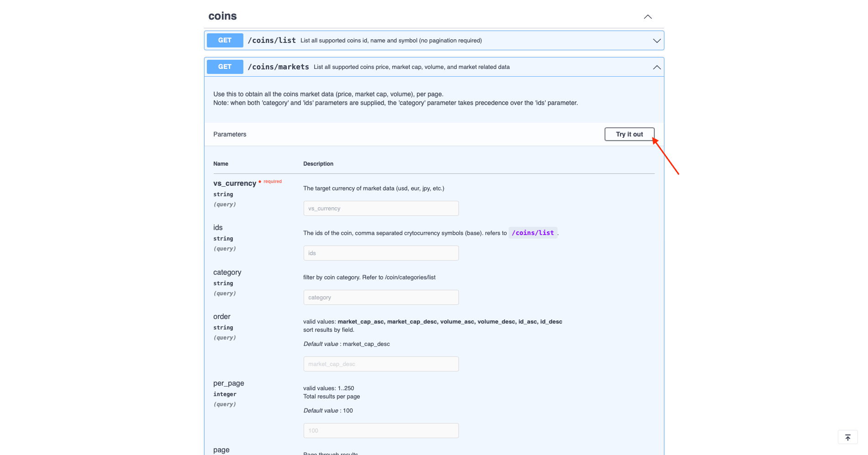The image size is (868, 455).
Task: Click the order input showing market_cap_desc
Action: pos(381,364)
